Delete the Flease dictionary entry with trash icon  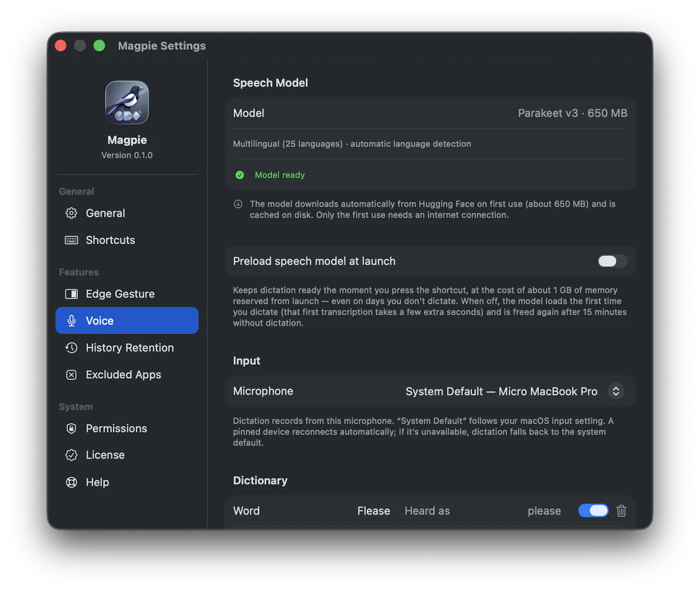[621, 511]
